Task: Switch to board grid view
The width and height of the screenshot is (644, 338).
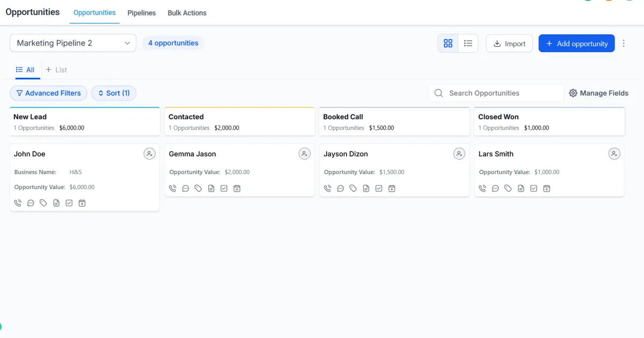Action: point(448,44)
